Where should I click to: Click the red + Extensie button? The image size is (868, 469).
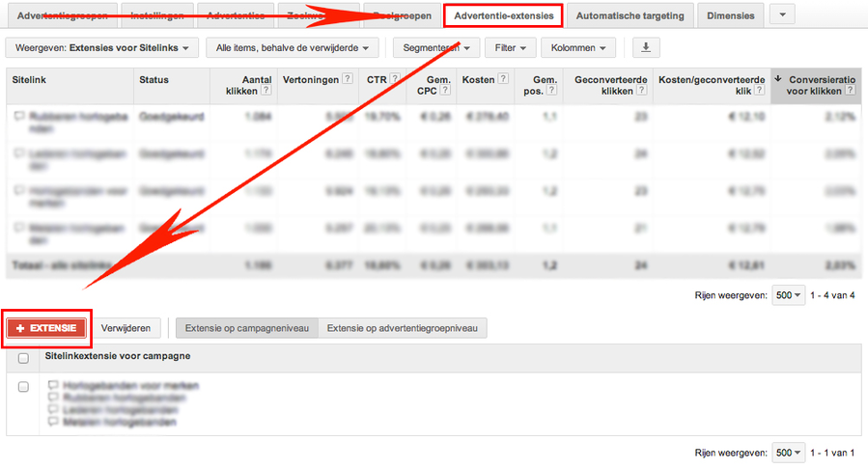(x=46, y=328)
